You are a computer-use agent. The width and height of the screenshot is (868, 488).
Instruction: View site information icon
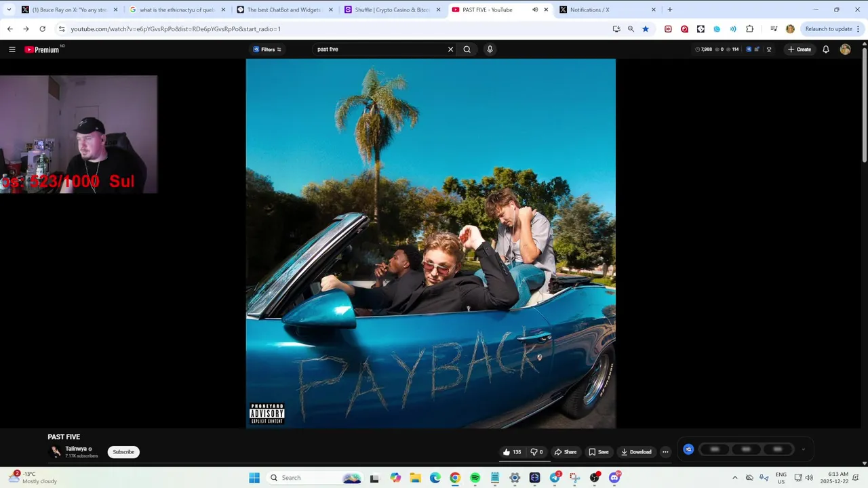click(62, 29)
